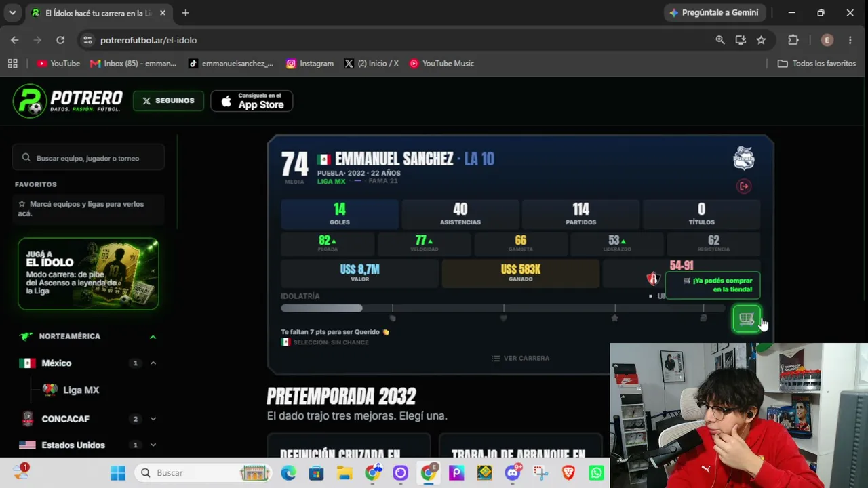Click the Pegada 82 attribute
Viewport: 868px width, 488px height.
pos(328,243)
